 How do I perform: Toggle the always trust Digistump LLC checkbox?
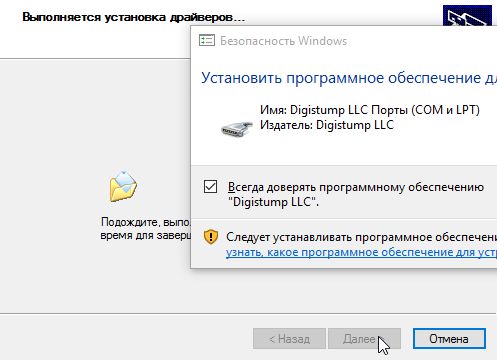tap(210, 187)
